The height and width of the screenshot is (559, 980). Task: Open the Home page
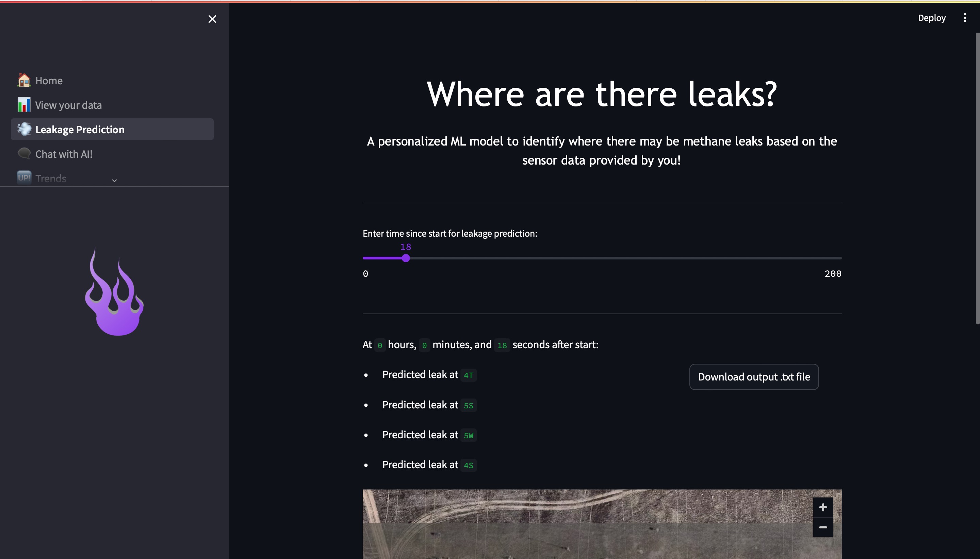(49, 81)
